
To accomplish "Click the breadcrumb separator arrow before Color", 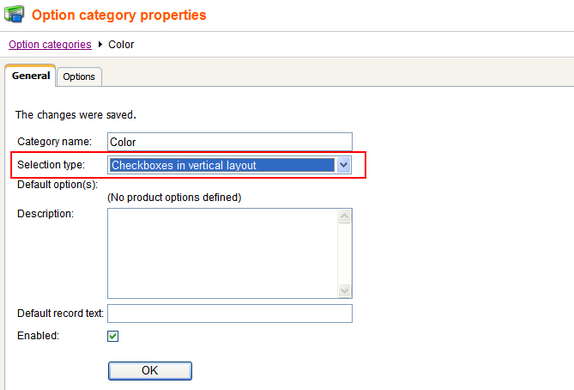I will pyautogui.click(x=100, y=44).
